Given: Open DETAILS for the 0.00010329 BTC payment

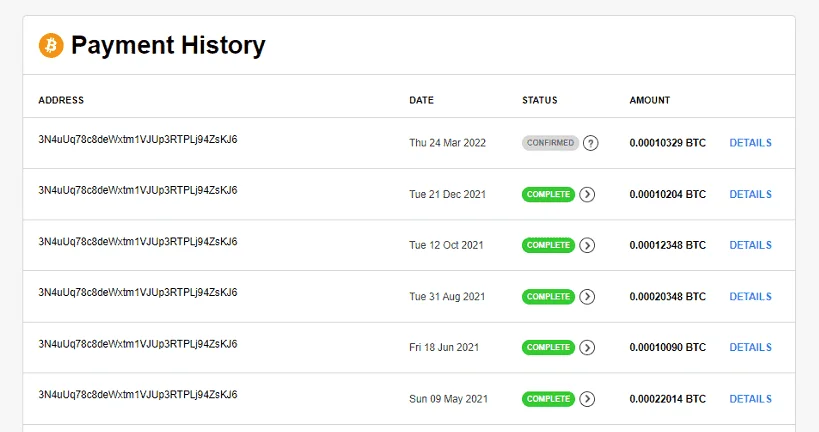Looking at the screenshot, I should coord(751,143).
